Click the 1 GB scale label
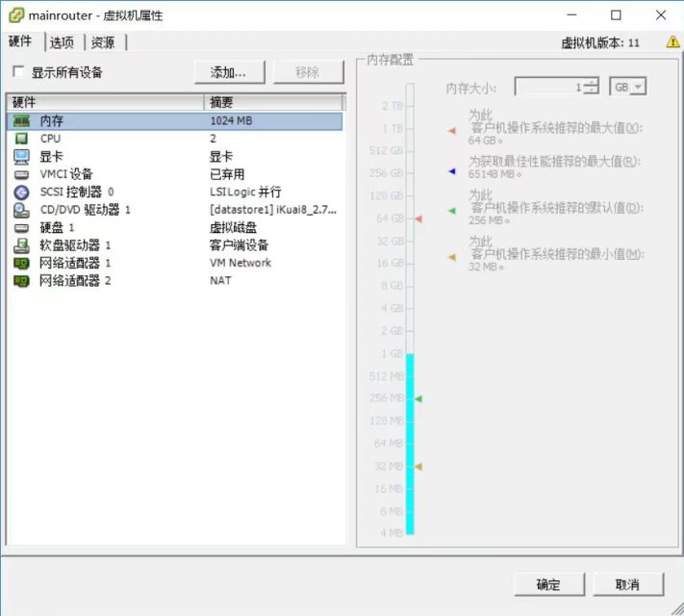Screen dimensions: 684x616 coord(393,353)
